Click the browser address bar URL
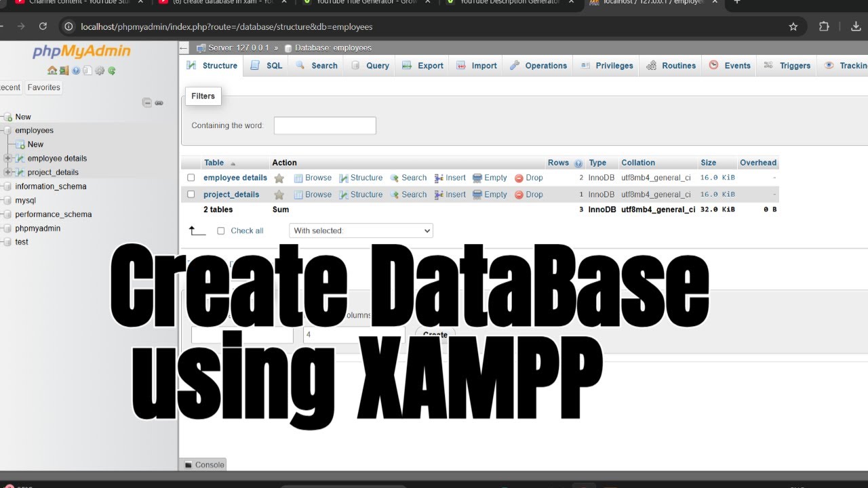Image resolution: width=868 pixels, height=488 pixels. tap(226, 27)
